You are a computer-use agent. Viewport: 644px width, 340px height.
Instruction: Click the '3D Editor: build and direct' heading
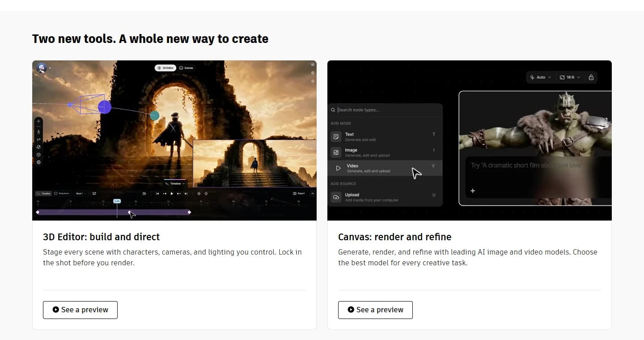coord(101,237)
